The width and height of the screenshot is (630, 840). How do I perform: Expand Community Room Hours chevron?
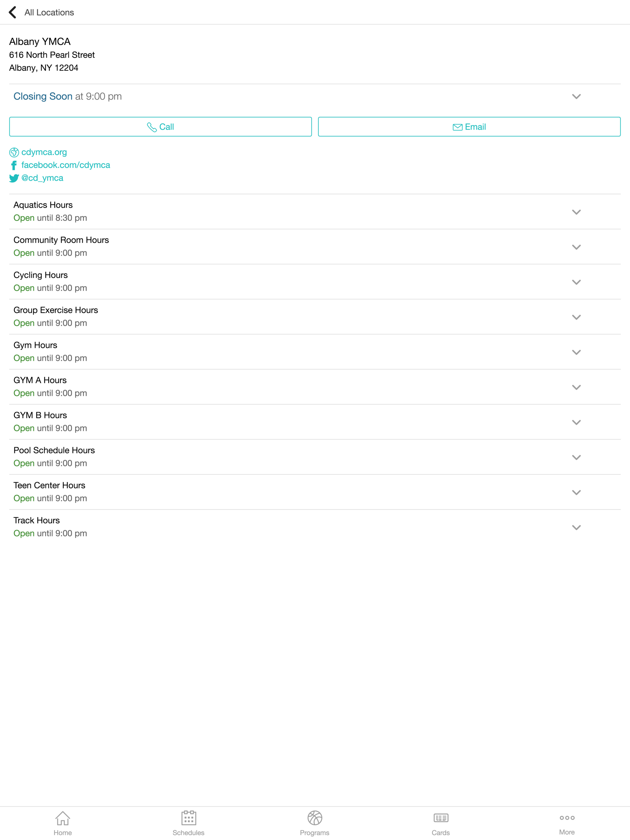(x=576, y=247)
